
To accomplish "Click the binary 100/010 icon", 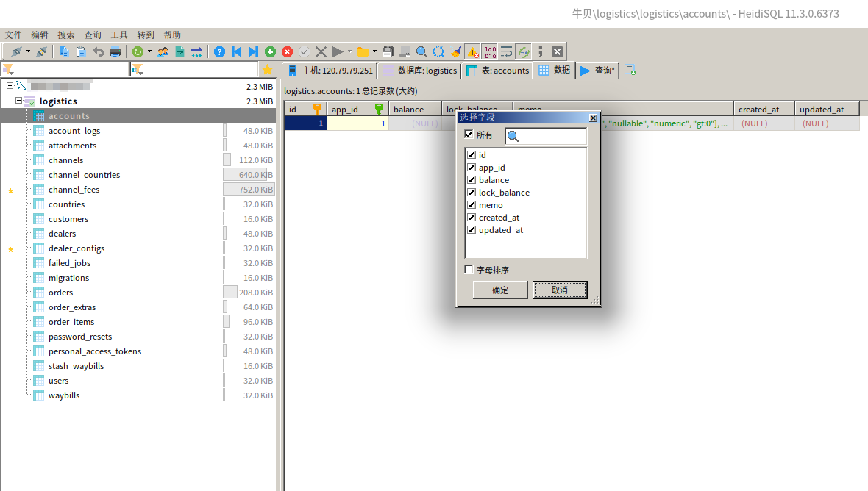I will tap(491, 52).
